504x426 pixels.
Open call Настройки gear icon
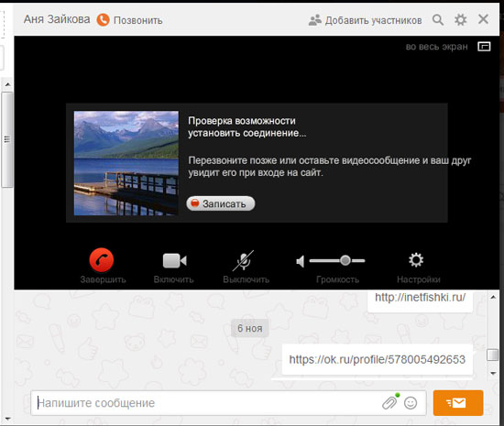416,260
